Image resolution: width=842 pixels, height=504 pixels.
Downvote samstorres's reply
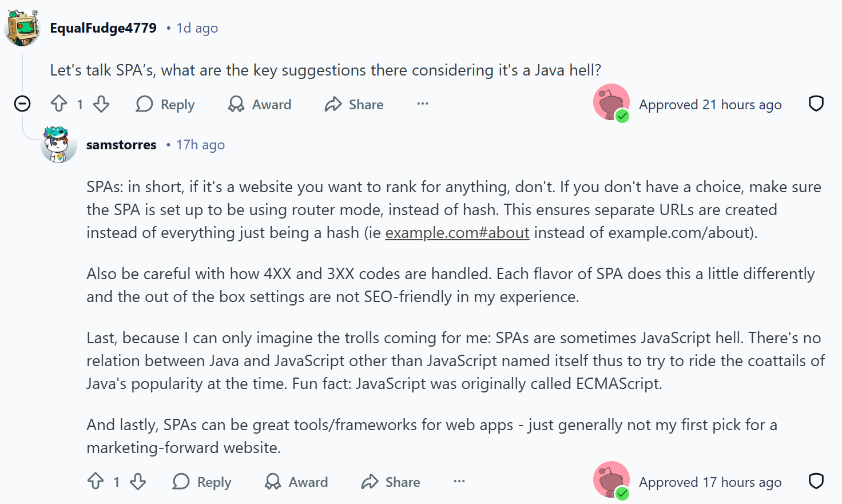(x=138, y=482)
